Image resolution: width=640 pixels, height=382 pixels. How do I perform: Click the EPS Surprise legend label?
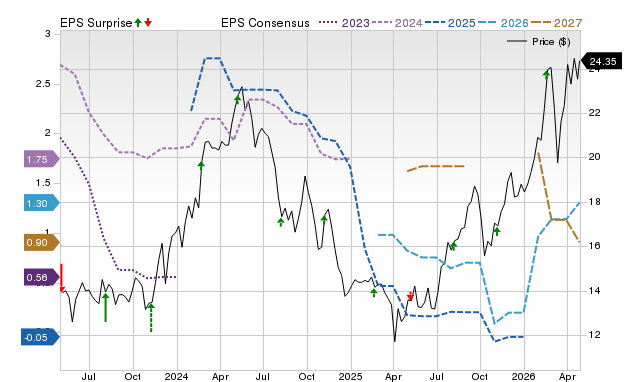(x=96, y=23)
